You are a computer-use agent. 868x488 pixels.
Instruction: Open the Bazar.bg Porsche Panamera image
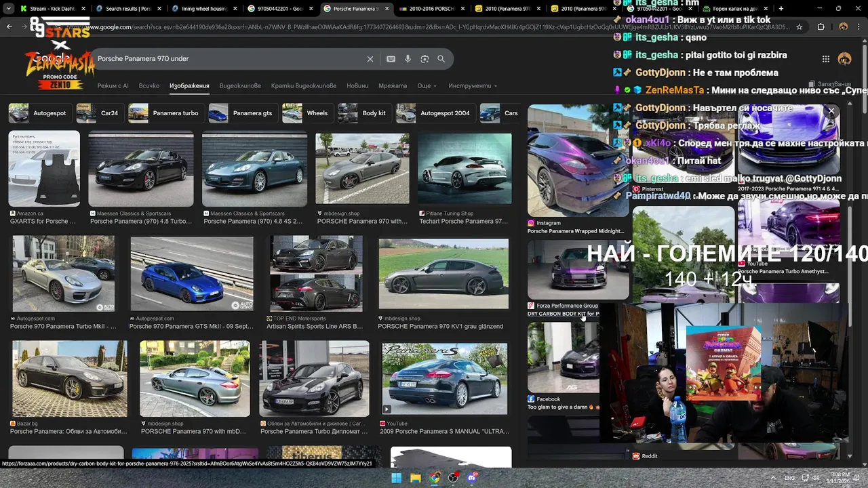click(x=70, y=379)
